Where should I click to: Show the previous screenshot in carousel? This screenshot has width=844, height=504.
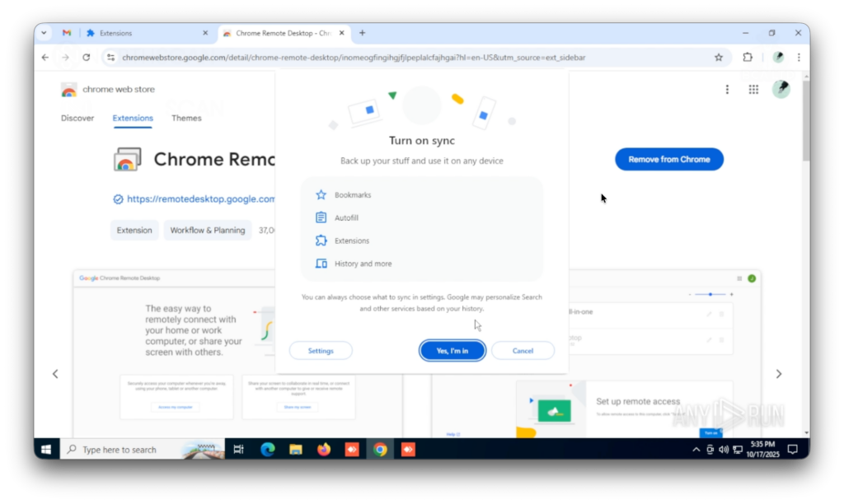point(55,374)
